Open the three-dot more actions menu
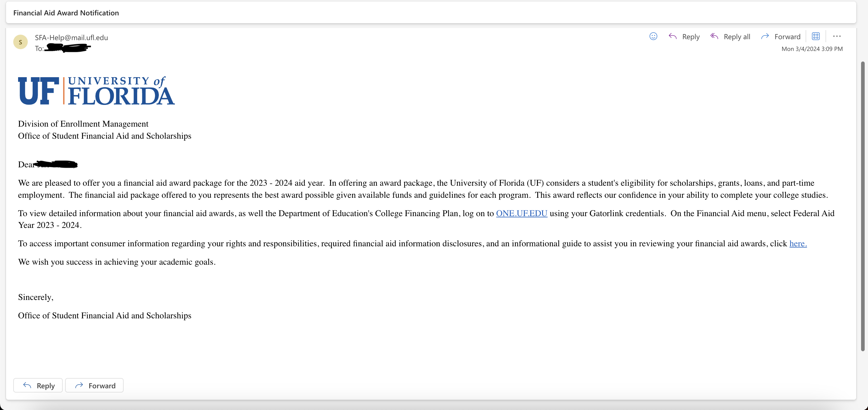The image size is (868, 410). [x=837, y=36]
